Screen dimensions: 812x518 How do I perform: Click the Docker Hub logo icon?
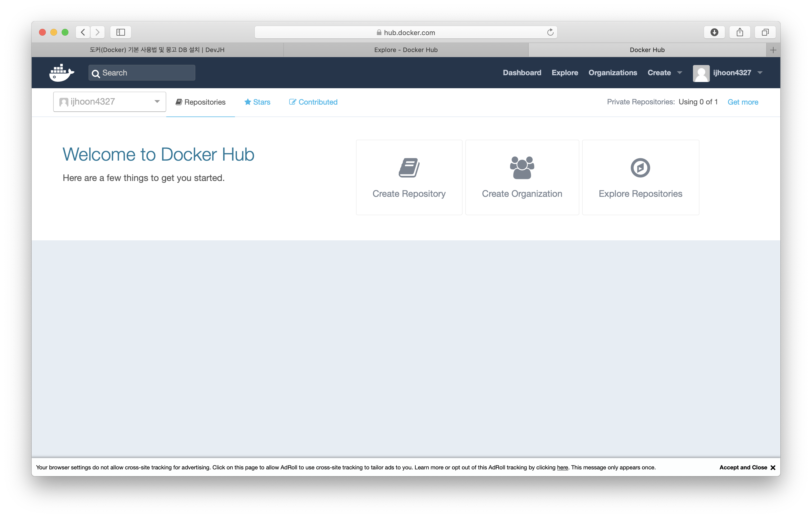pyautogui.click(x=62, y=72)
